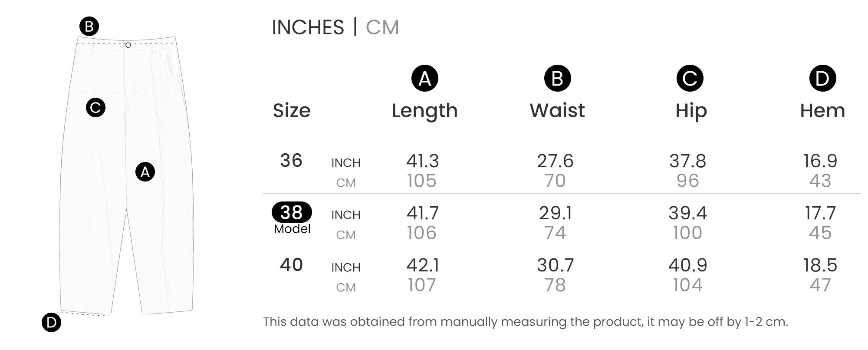Screen dimensions: 868x350
Task: Select size 36 row label
Action: click(x=291, y=161)
